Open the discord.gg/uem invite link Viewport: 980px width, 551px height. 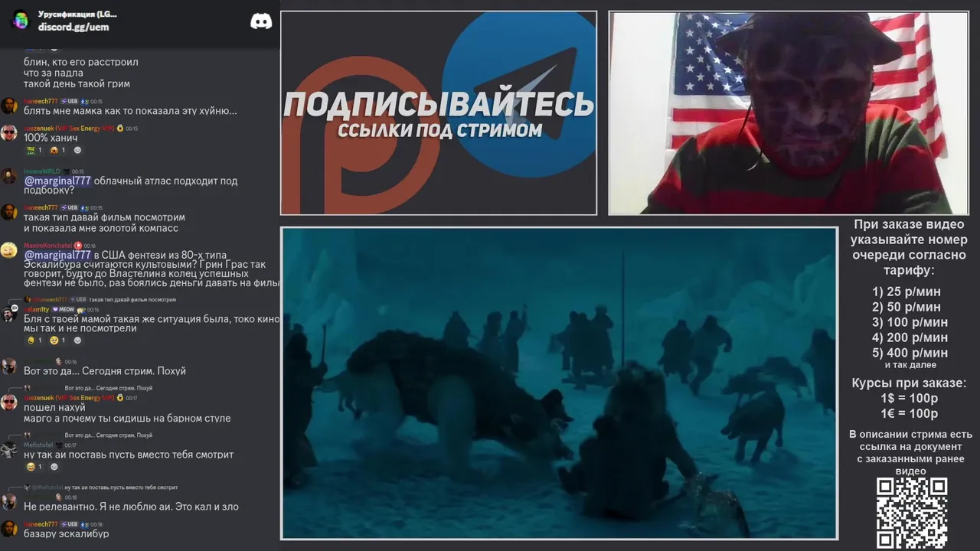coord(73,27)
